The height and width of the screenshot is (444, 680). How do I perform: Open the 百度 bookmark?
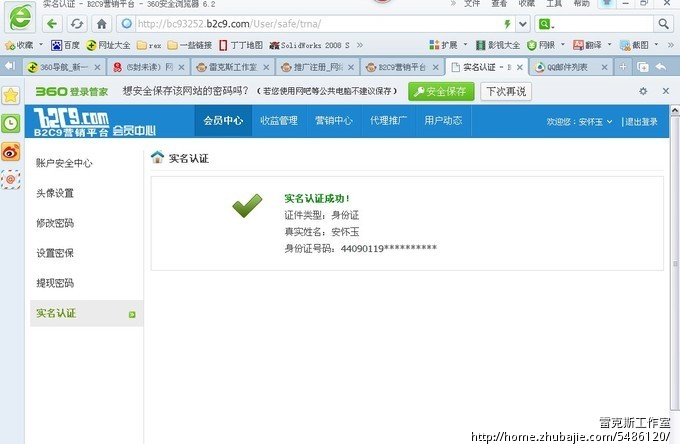65,45
